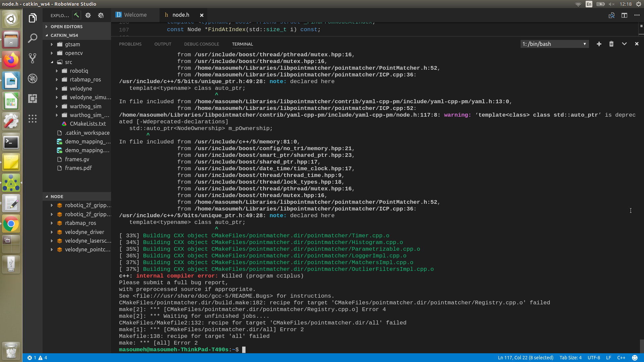Expand the velodyne_driver node
This screenshot has width=644, height=362.
(84, 232)
